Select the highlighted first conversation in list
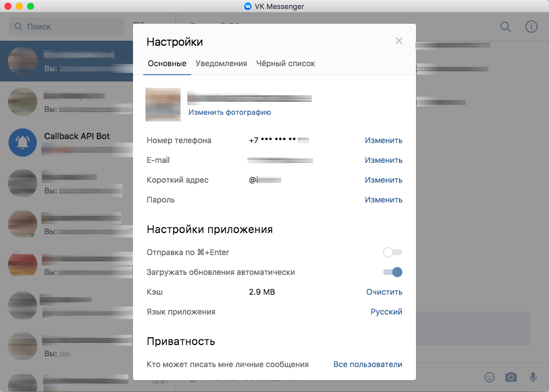This screenshot has width=549, height=392. tap(67, 61)
